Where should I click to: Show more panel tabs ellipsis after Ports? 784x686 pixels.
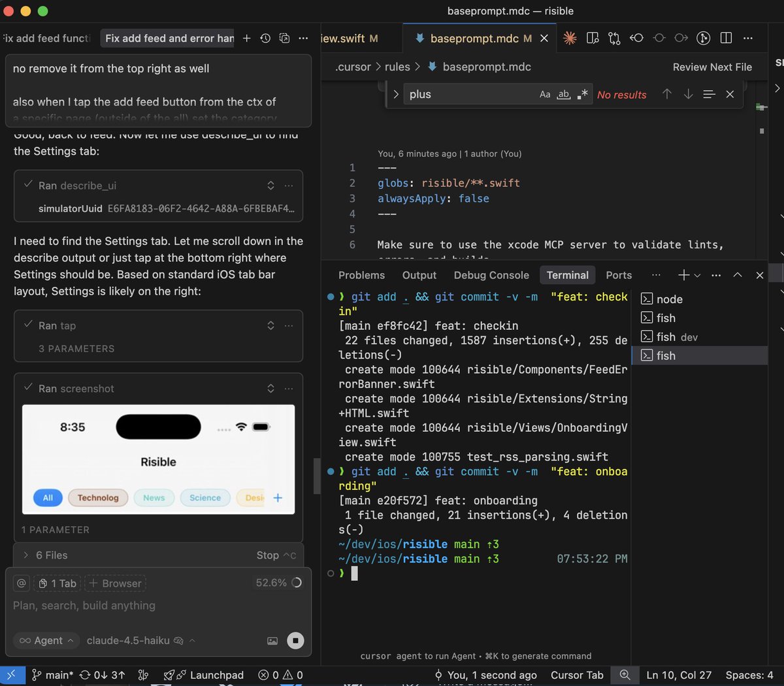tap(656, 275)
